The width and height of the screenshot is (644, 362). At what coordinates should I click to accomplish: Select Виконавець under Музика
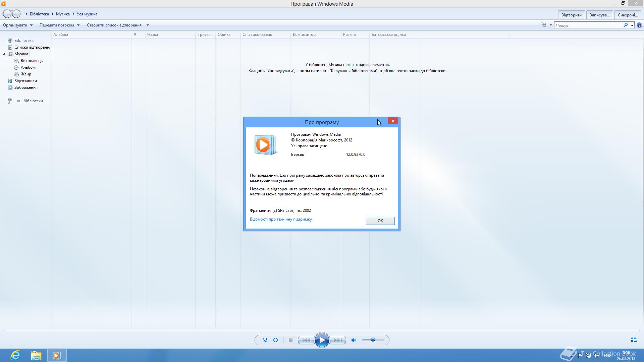tap(32, 61)
